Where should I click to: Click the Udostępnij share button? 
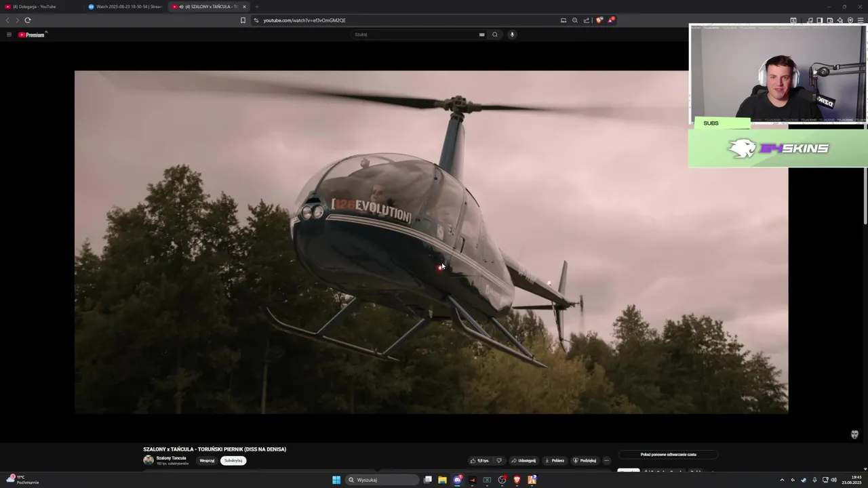[524, 461]
